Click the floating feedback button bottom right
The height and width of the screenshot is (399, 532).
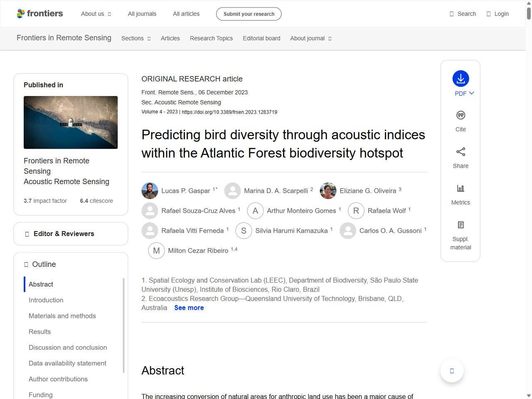coord(451,370)
